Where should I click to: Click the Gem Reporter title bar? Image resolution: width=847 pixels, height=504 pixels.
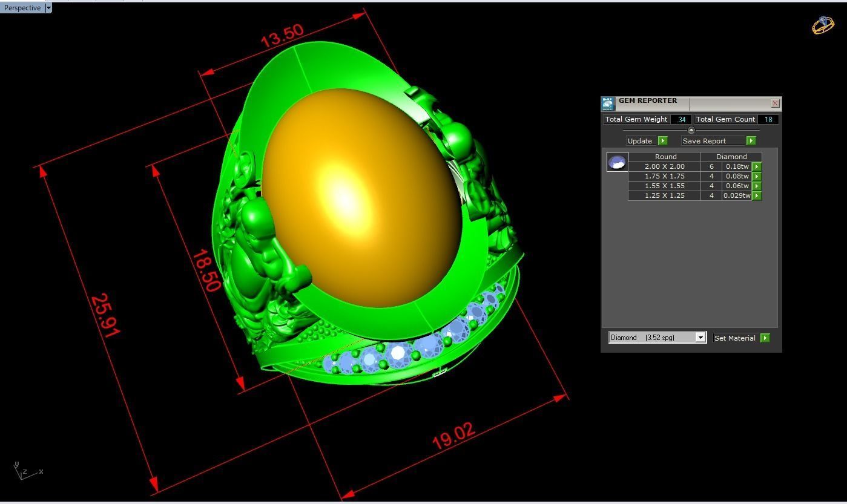click(691, 103)
